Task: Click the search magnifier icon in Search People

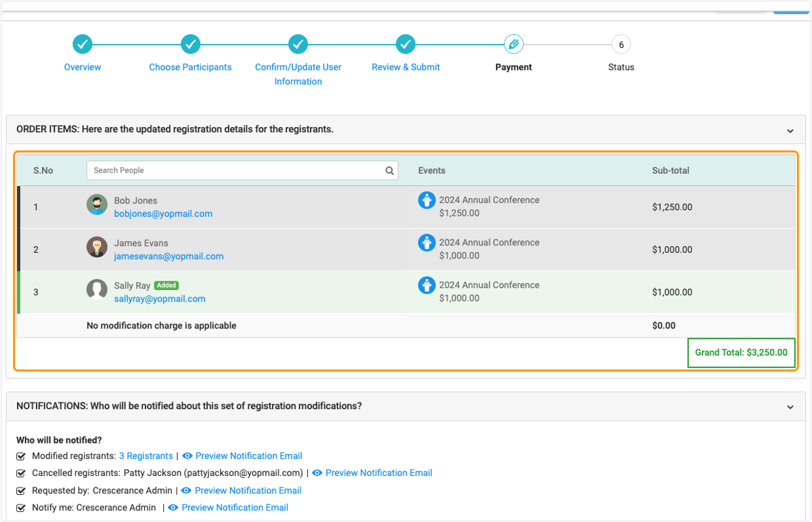Action: point(390,170)
